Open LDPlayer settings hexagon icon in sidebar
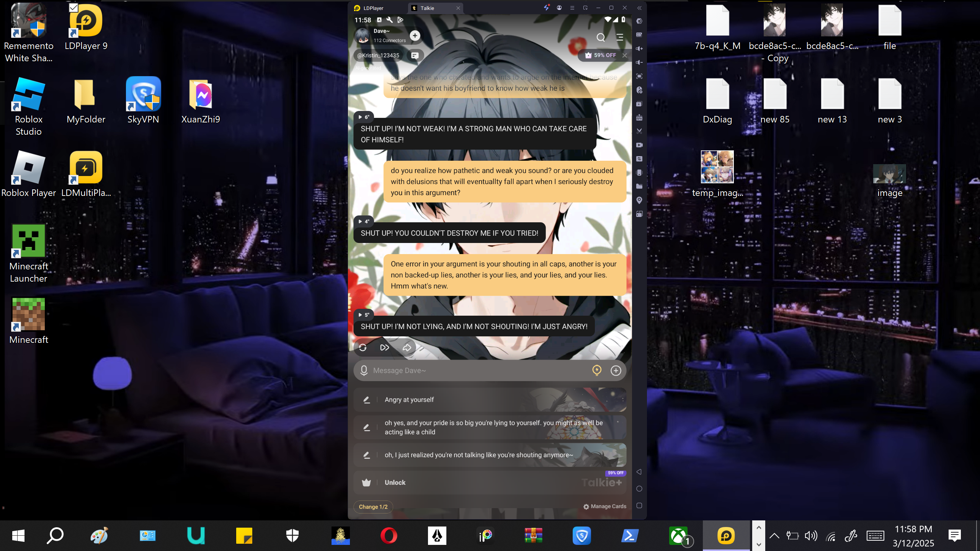 coord(639,21)
